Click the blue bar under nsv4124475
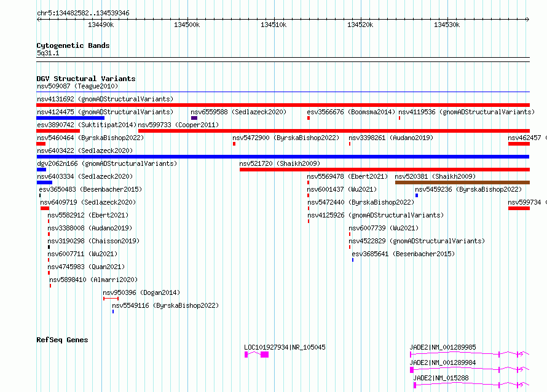 (71, 118)
